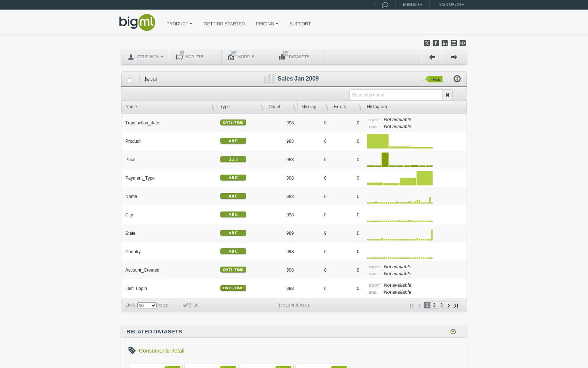The height and width of the screenshot is (368, 588).
Task: Click the State count value 989
Action: [x=290, y=233]
